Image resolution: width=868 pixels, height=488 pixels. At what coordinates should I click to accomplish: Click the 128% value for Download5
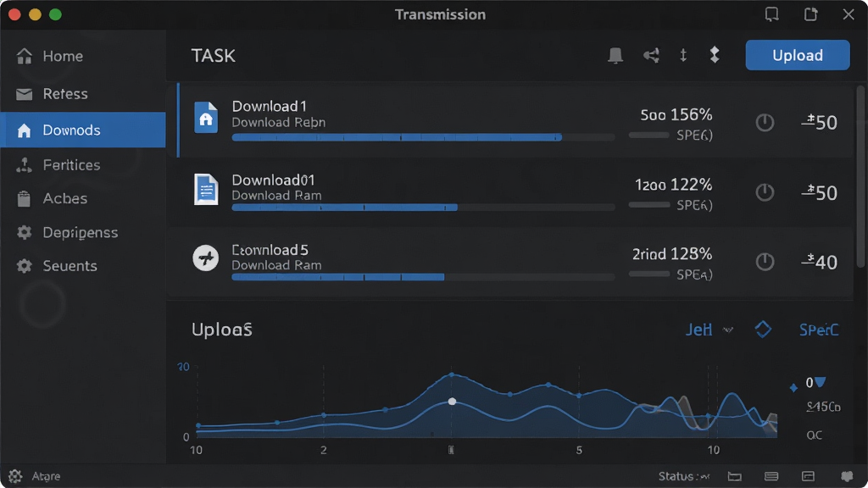tap(691, 254)
